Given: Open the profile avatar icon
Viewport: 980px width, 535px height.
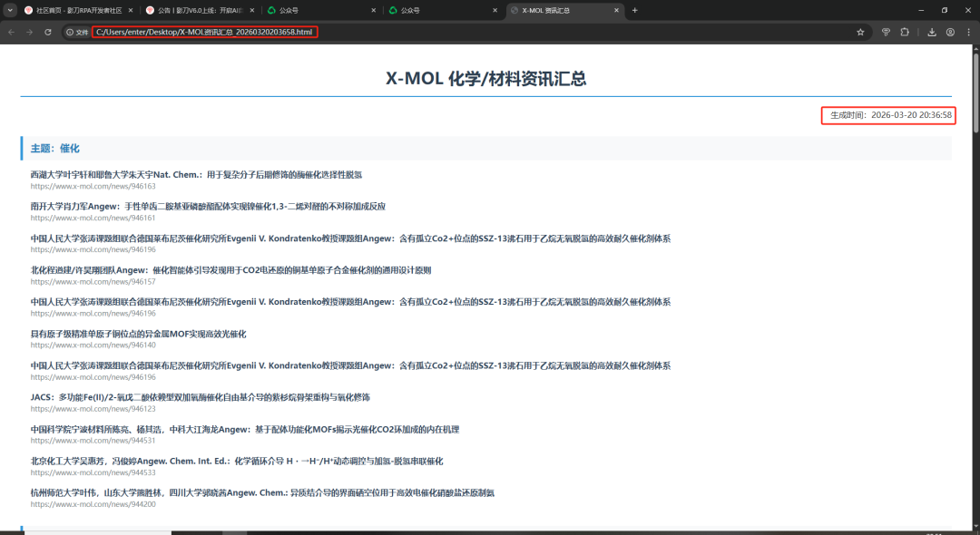Looking at the screenshot, I should [x=950, y=32].
